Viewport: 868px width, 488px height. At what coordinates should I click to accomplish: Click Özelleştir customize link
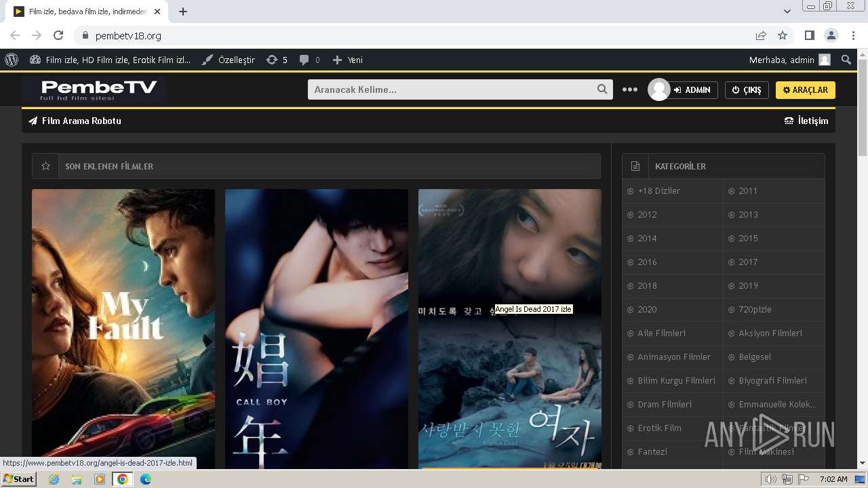229,60
